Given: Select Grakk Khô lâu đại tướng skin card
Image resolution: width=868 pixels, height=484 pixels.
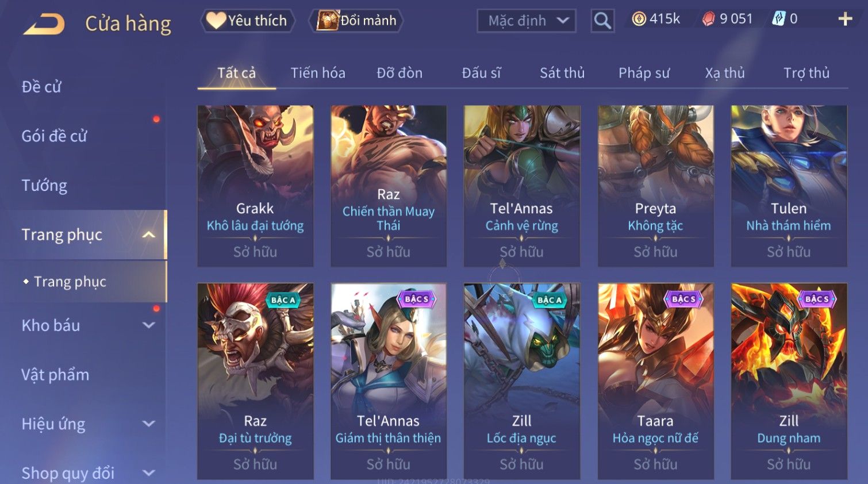Looking at the screenshot, I should click(x=255, y=186).
